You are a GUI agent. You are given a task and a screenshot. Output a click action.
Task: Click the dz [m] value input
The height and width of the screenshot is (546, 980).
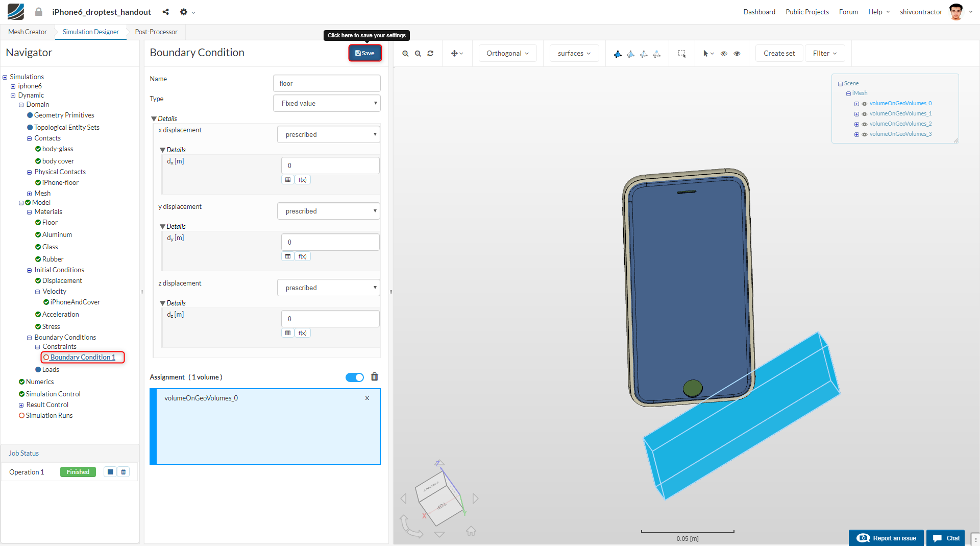tap(330, 319)
